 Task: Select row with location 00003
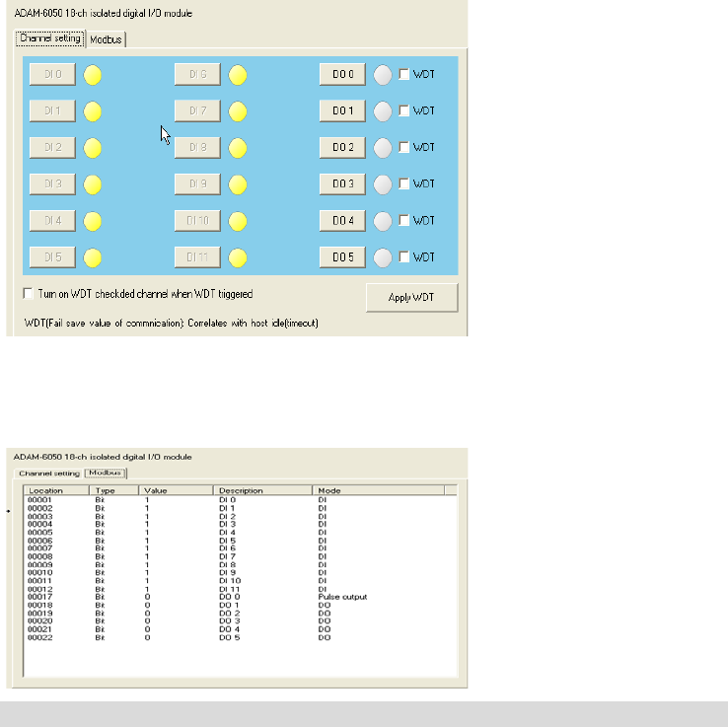(241, 517)
